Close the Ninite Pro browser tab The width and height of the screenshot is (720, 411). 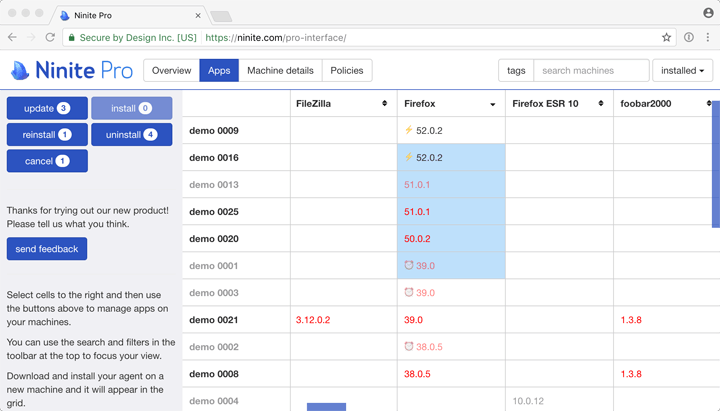(198, 15)
